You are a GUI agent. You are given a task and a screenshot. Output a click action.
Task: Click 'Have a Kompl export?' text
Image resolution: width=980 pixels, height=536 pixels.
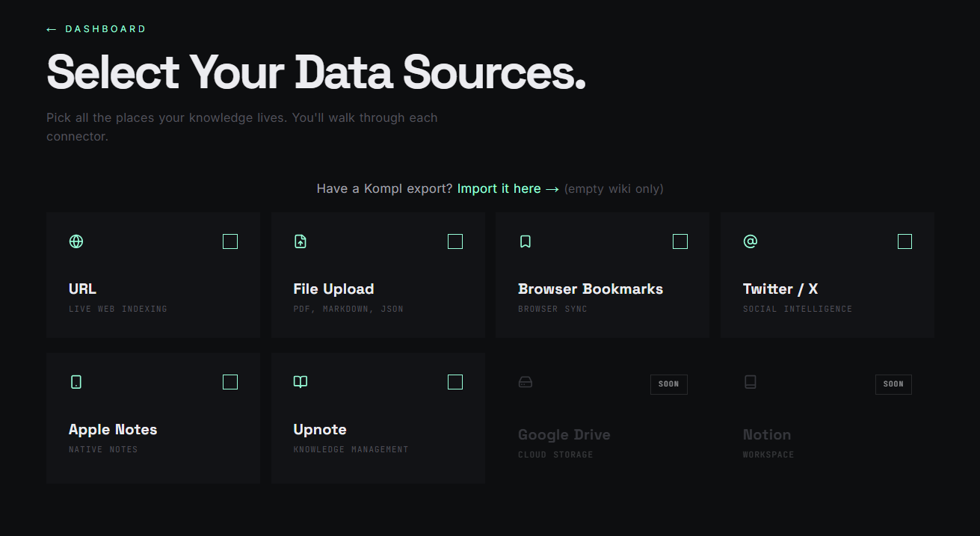[x=384, y=188]
